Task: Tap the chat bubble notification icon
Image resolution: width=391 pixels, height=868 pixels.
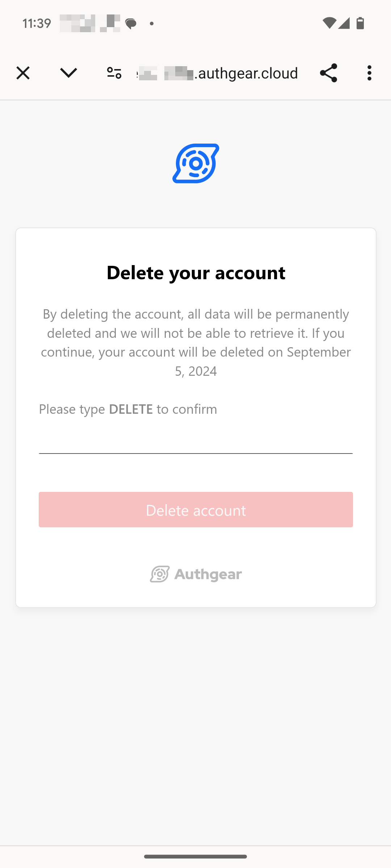Action: click(x=131, y=24)
